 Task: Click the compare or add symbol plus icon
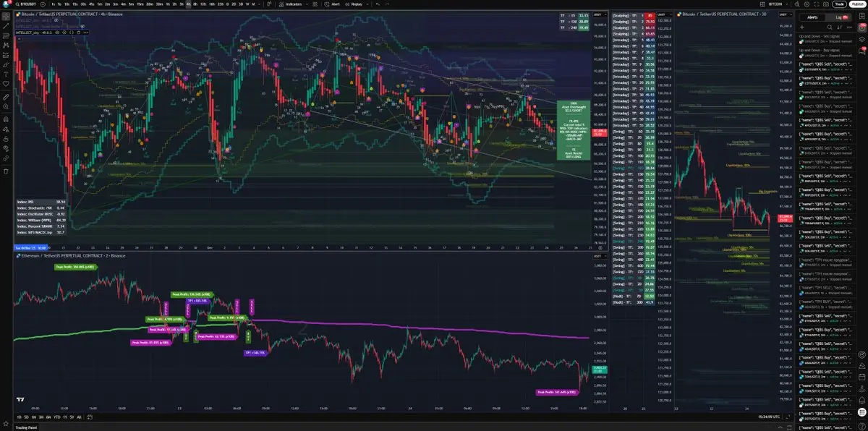43,4
